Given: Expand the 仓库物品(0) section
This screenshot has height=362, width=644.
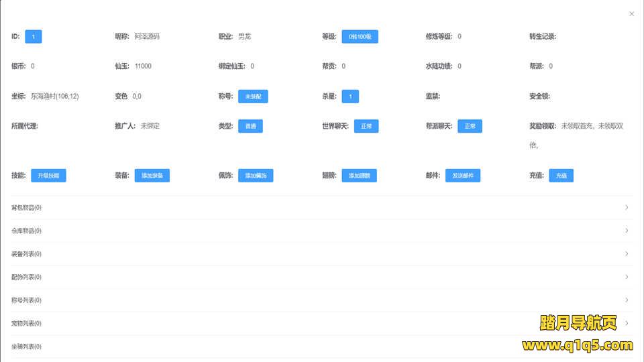Looking at the screenshot, I should 27,231.
